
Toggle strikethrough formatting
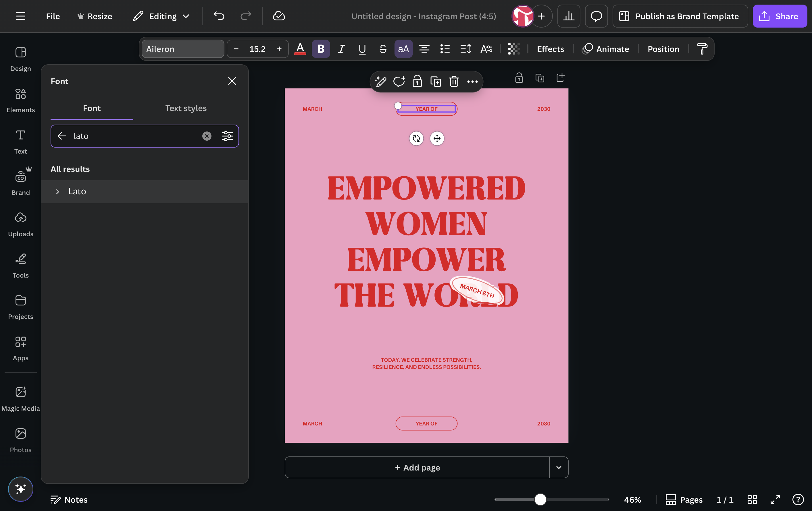coord(383,49)
